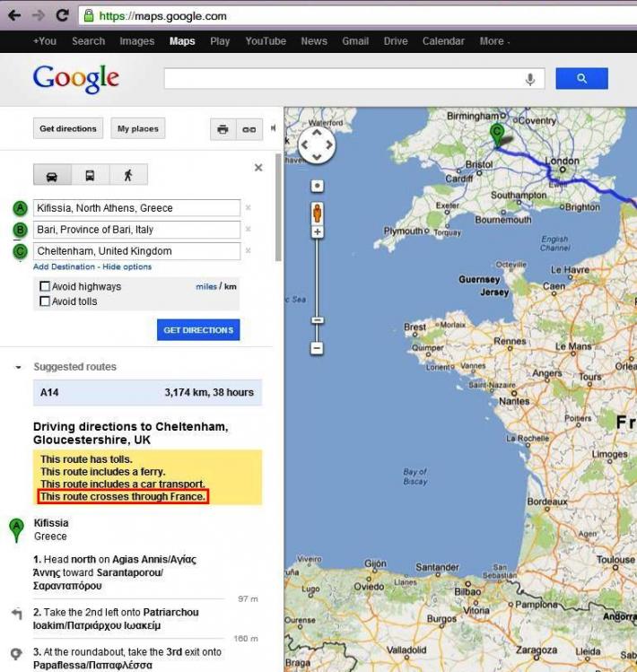The image size is (637, 672).
Task: Click Add Destination link
Action: tap(64, 266)
